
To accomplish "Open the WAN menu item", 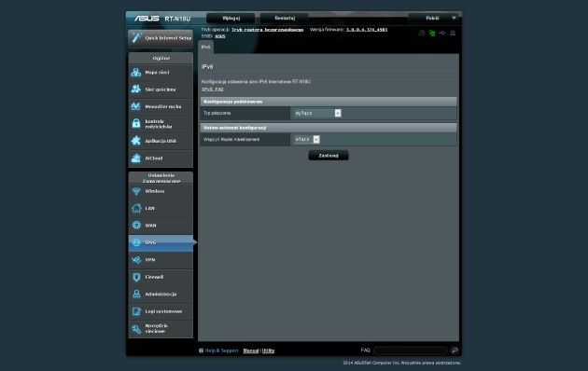I will tap(161, 226).
